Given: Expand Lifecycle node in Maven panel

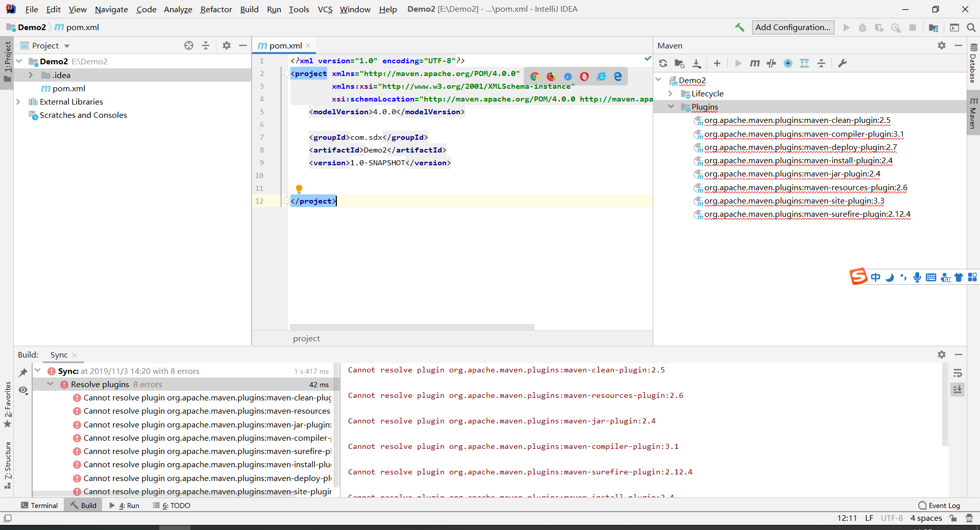Looking at the screenshot, I should [671, 94].
